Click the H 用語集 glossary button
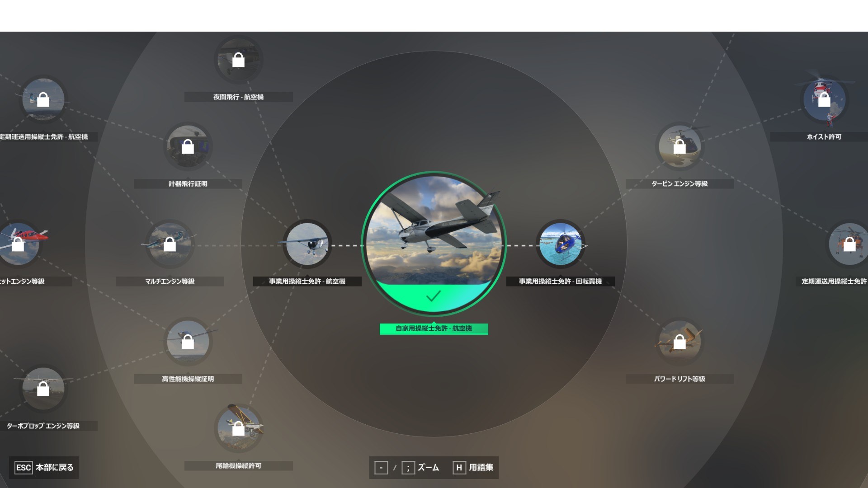Screen dimensions: 868x488 click(x=473, y=468)
